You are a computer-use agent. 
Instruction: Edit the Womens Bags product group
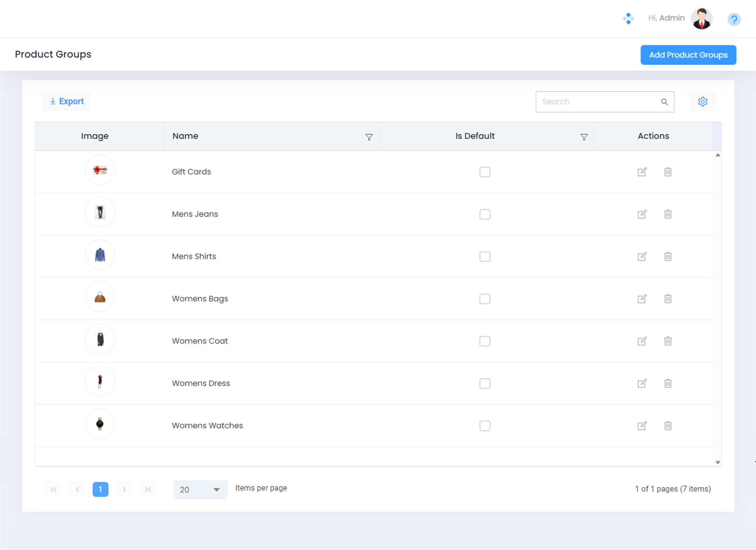(x=642, y=299)
